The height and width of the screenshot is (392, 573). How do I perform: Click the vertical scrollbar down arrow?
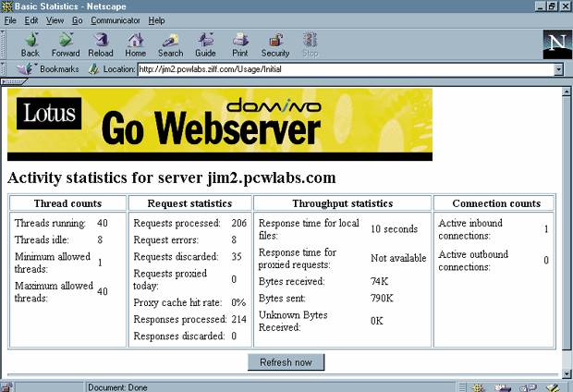[x=566, y=374]
